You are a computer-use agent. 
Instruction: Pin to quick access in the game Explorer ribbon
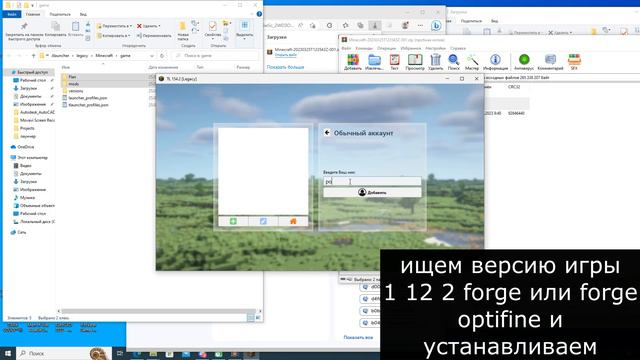[x=24, y=31]
